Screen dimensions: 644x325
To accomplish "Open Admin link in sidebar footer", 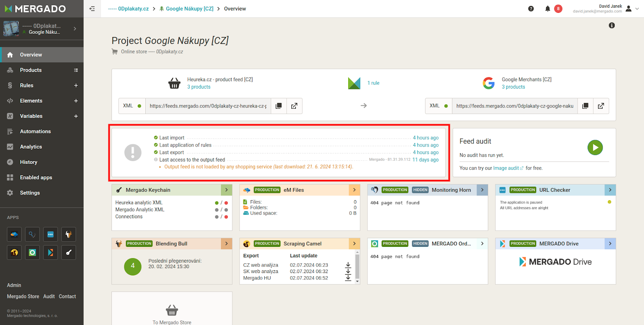I will click(x=14, y=285).
